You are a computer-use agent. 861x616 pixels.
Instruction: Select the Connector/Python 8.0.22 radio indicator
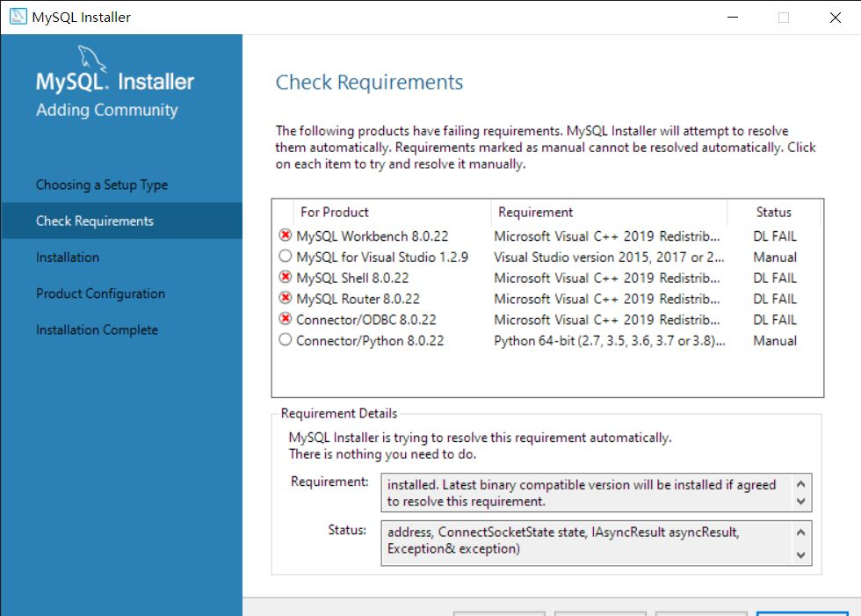point(285,340)
